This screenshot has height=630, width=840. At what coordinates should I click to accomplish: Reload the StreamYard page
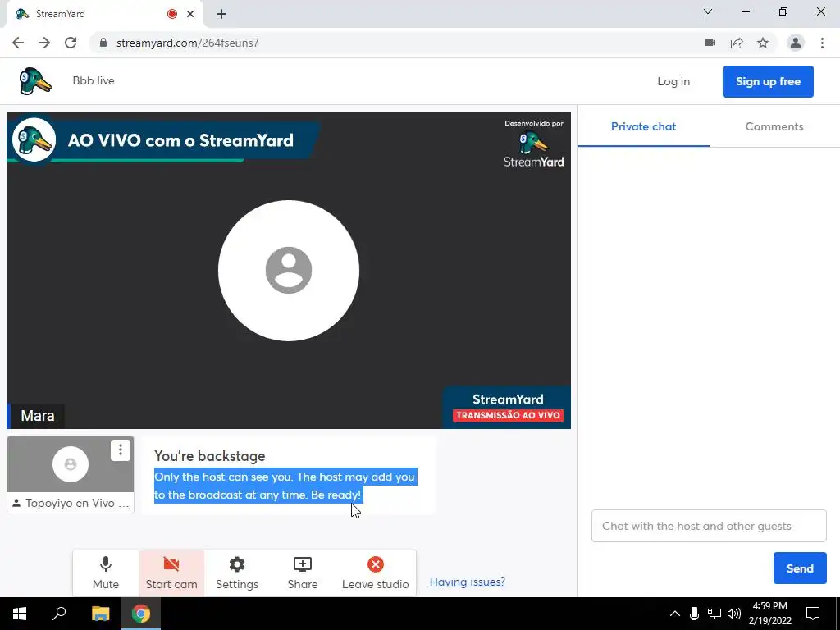(71, 43)
